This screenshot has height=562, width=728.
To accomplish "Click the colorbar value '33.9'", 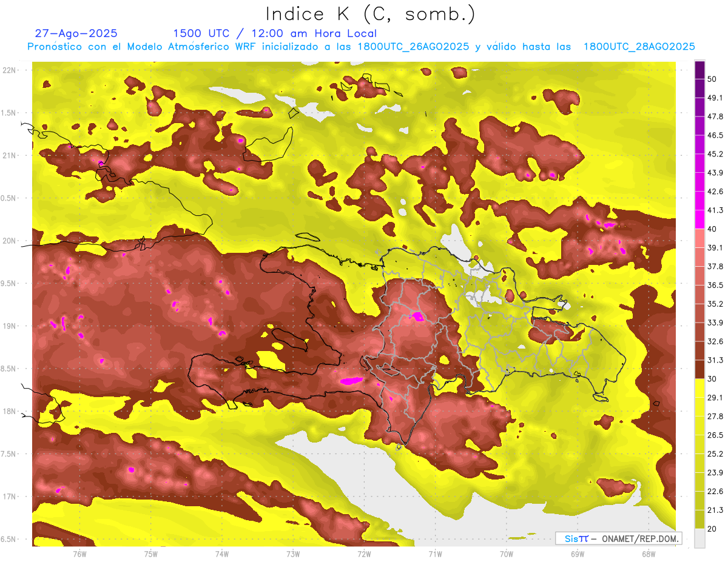I will (x=715, y=323).
